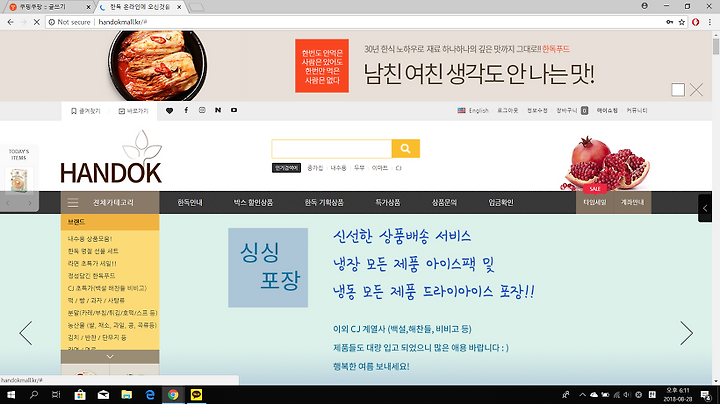Next item arrow in Today's Items panel
The height and width of the screenshot is (404, 720).
pos(30,203)
